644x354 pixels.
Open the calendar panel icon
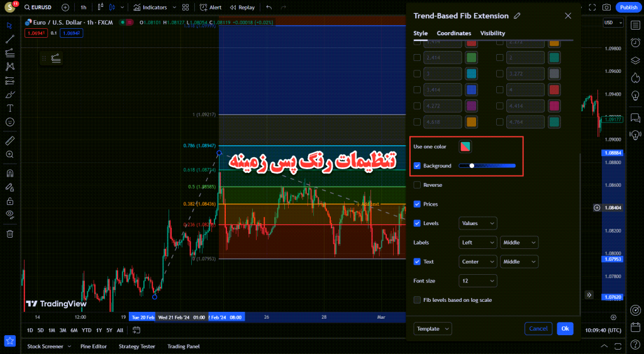coord(635,328)
